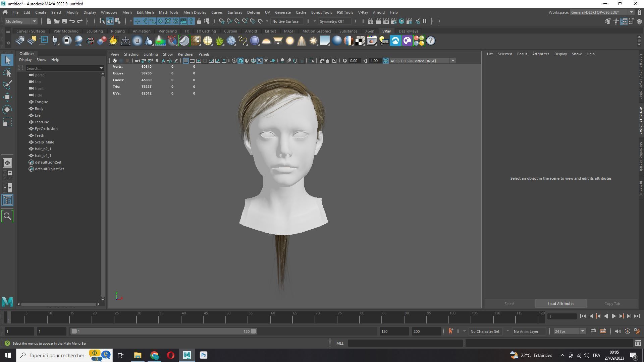Click the checkerboard material shelf icon
Image resolution: width=644 pixels, height=362 pixels.
[360, 41]
